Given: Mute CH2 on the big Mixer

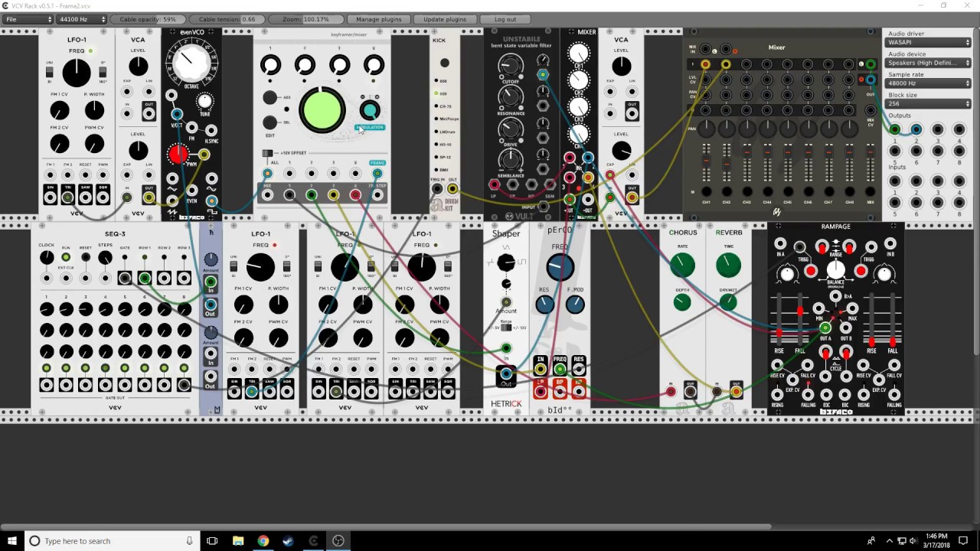Looking at the screenshot, I should (x=726, y=191).
